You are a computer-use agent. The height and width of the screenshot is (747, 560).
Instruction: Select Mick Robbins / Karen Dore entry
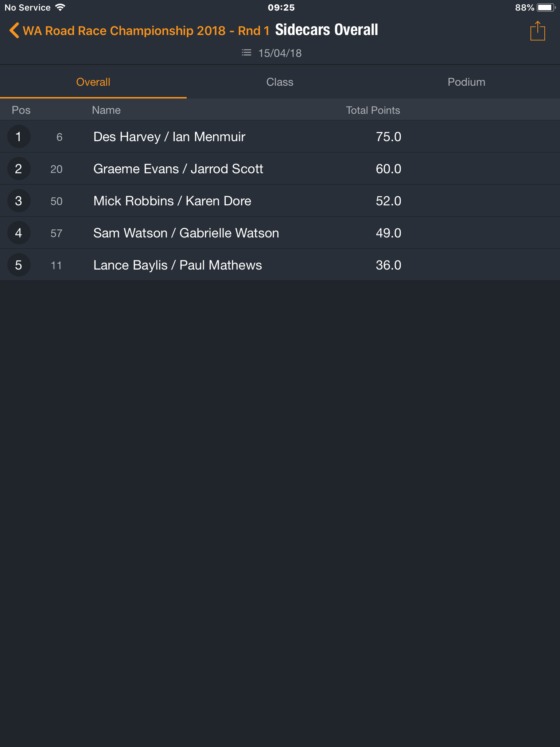tap(280, 201)
